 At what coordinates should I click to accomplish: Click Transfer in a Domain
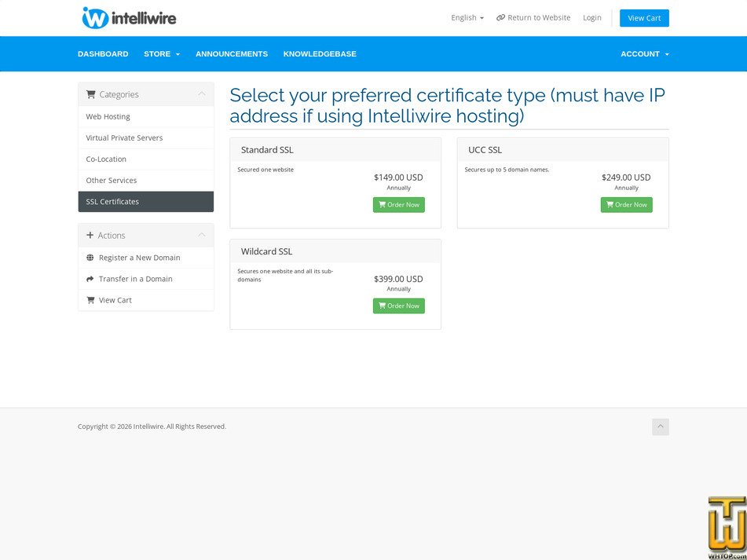coord(146,279)
